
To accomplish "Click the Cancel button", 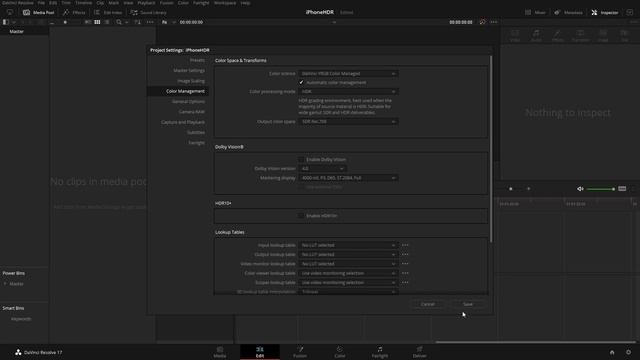I will (428, 304).
